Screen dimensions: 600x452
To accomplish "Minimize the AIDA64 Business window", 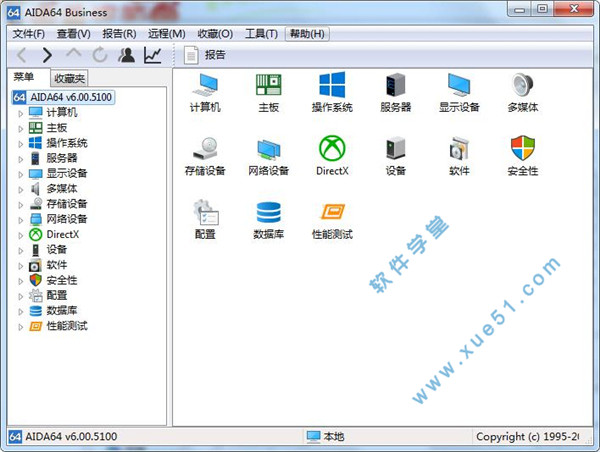I will 519,9.
